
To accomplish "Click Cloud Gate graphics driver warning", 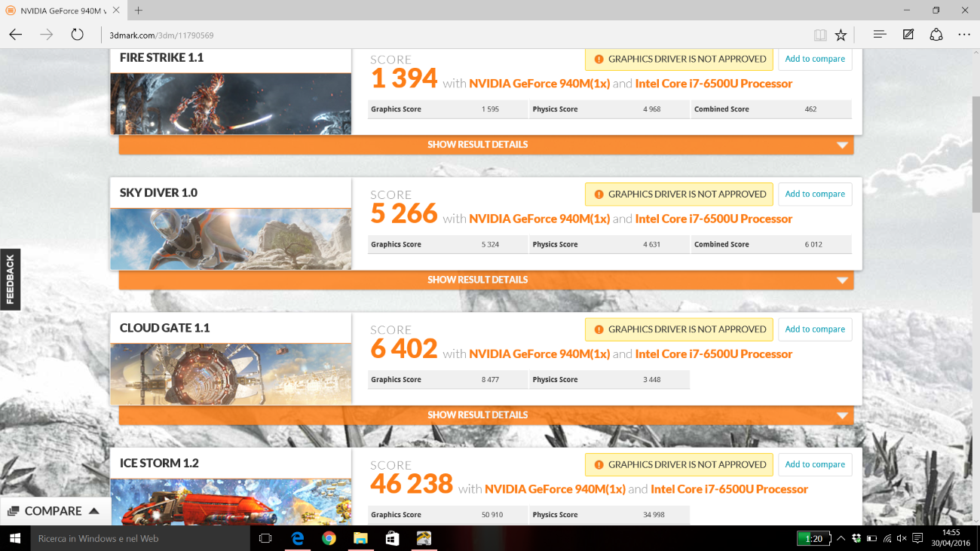I will pos(679,329).
